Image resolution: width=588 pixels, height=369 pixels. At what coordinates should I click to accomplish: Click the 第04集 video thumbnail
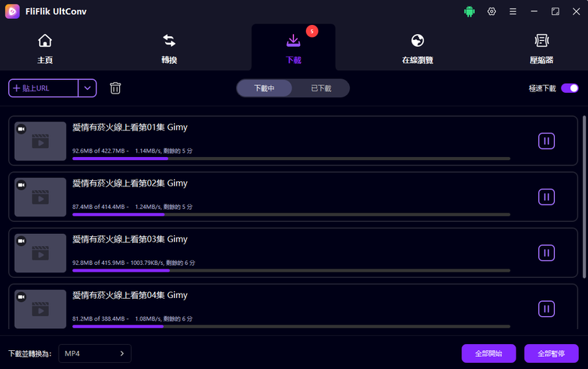(x=41, y=309)
